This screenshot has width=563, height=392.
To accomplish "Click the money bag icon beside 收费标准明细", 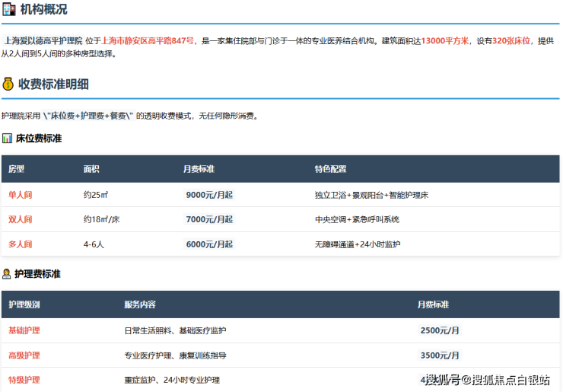I will coord(8,84).
